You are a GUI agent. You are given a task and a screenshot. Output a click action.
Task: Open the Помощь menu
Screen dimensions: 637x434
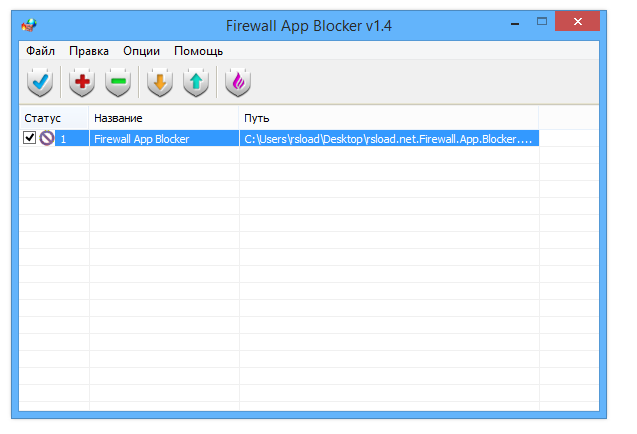pyautogui.click(x=198, y=51)
